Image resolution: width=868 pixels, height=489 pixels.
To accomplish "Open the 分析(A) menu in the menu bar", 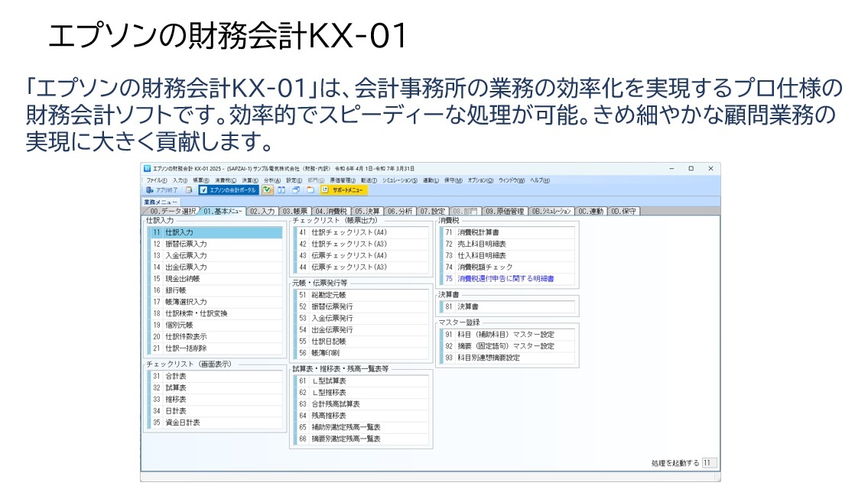I will pos(271,180).
